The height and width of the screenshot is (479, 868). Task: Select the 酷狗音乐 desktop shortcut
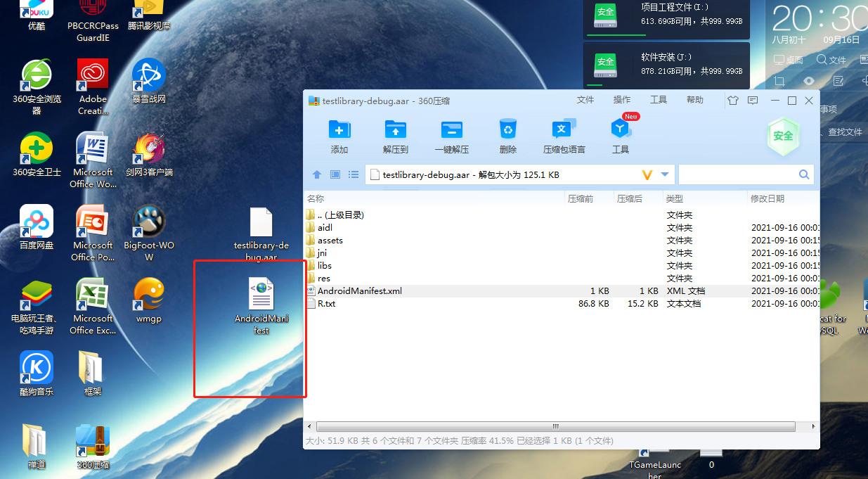37,373
